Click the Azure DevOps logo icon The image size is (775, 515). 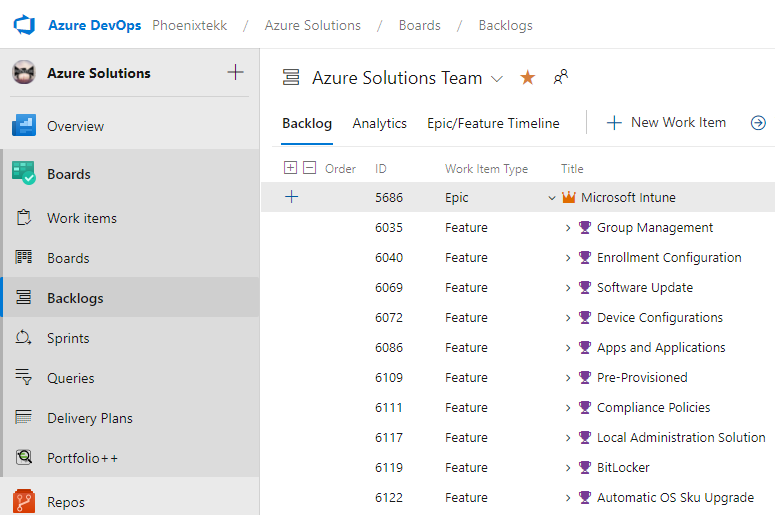[x=24, y=25]
